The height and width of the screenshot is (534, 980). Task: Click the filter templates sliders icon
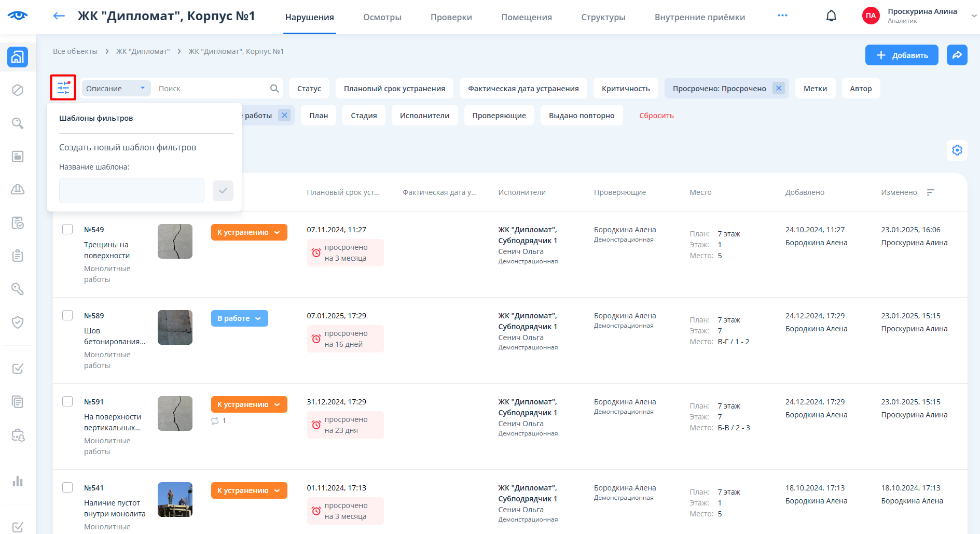click(x=63, y=88)
